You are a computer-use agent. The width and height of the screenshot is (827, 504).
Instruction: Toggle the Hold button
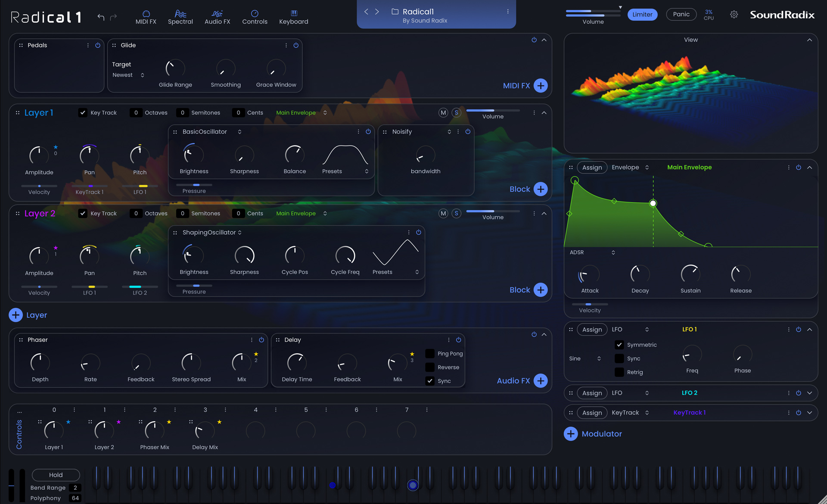point(56,475)
